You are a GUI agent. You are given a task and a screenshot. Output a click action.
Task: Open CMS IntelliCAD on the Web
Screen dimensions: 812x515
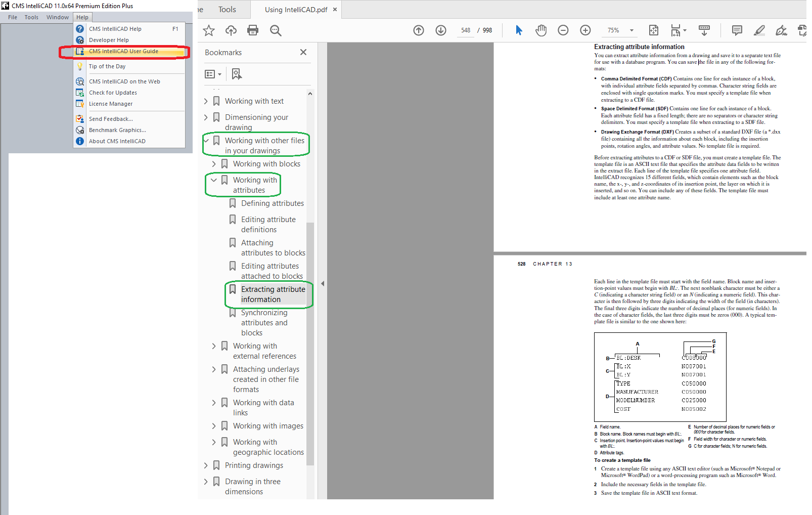coord(129,81)
